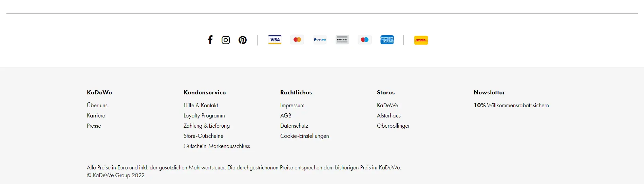Click the PayPal payment icon
This screenshot has width=644, height=184.
point(320,40)
